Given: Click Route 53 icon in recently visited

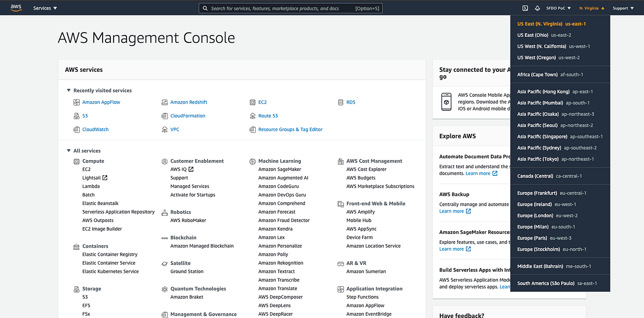Looking at the screenshot, I should (x=253, y=116).
